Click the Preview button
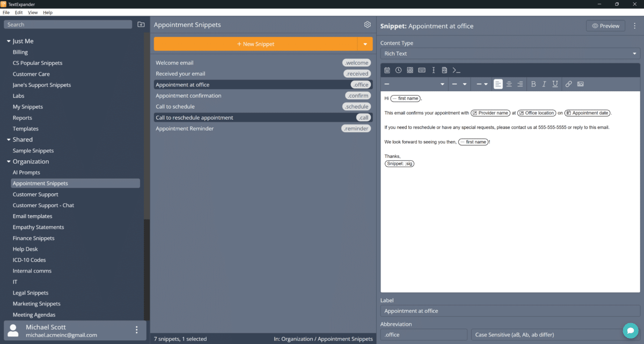This screenshot has height=344, width=644. tap(605, 26)
